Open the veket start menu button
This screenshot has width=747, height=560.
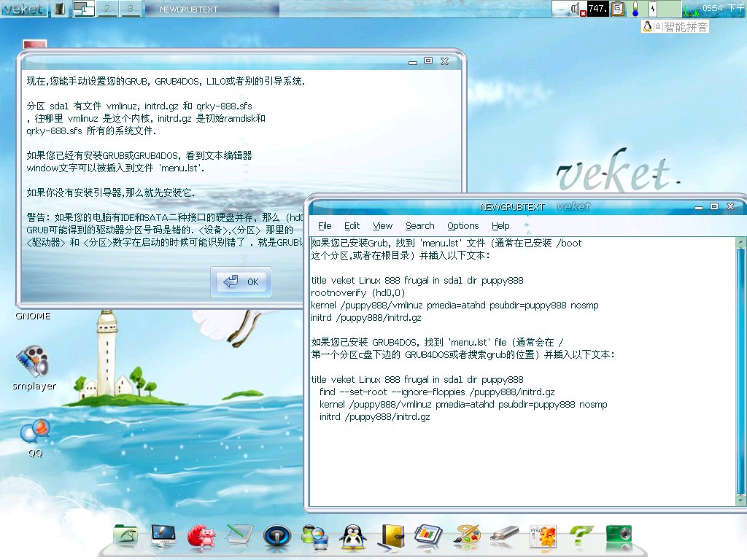pyautogui.click(x=24, y=9)
